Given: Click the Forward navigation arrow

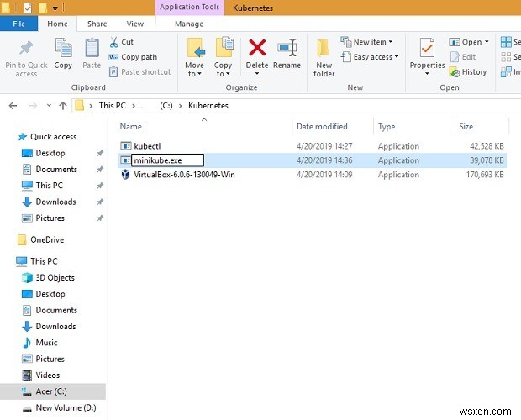Looking at the screenshot, I should tap(33, 106).
